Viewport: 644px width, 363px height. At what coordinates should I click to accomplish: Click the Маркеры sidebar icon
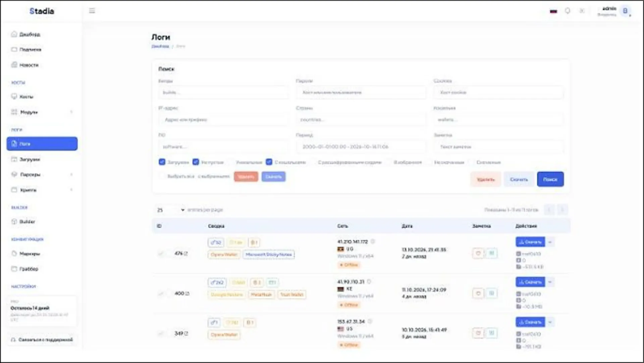coord(14,253)
